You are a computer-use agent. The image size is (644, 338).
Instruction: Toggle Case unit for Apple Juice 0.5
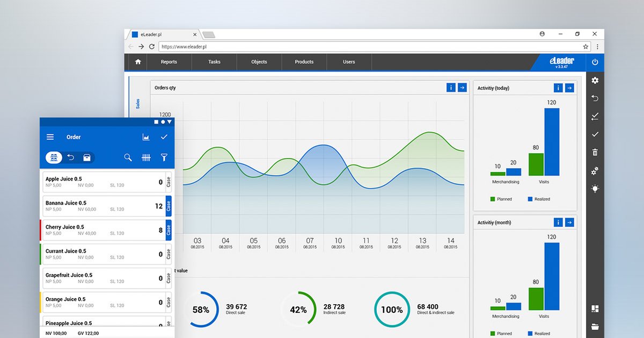click(169, 182)
